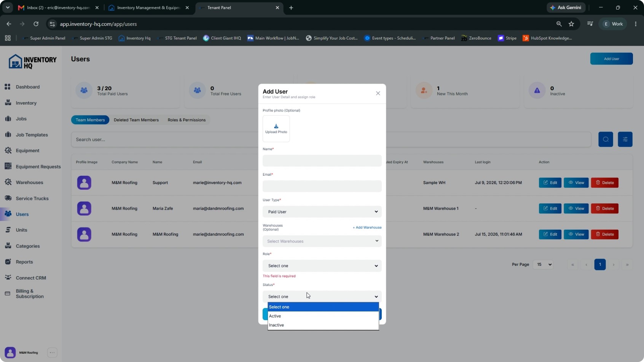Screen dimensions: 644x362
Task: Open the Per Page 15 dropdown
Action: pyautogui.click(x=543, y=264)
